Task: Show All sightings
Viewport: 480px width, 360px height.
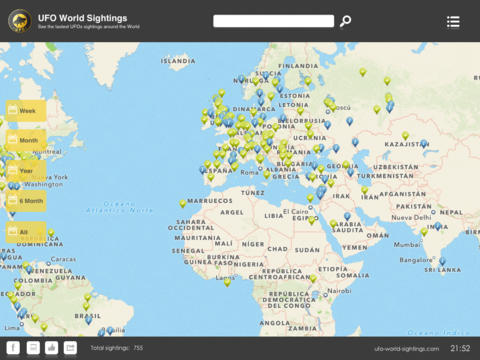Action: coord(26,232)
